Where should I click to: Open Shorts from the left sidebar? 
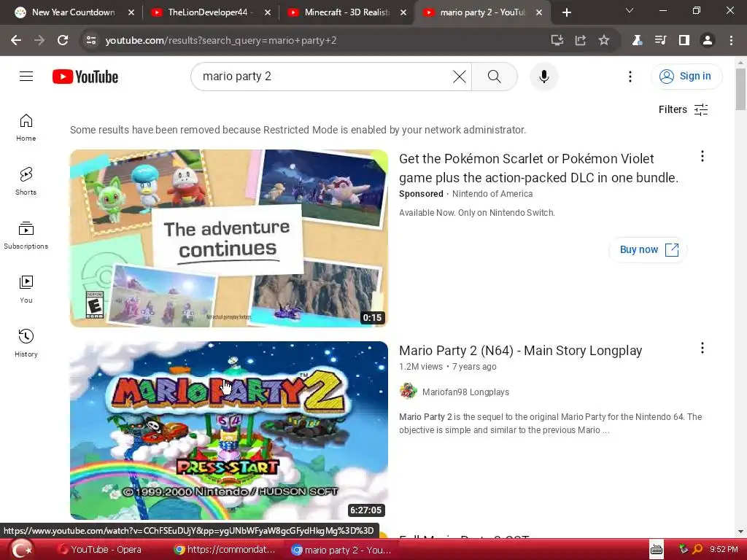tap(26, 182)
